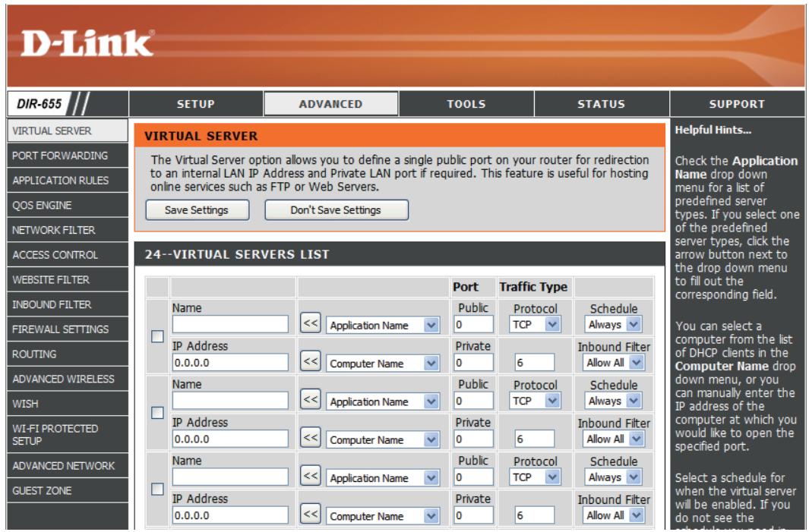
Task: Open first server's Application Name dropdown
Action: click(x=383, y=326)
